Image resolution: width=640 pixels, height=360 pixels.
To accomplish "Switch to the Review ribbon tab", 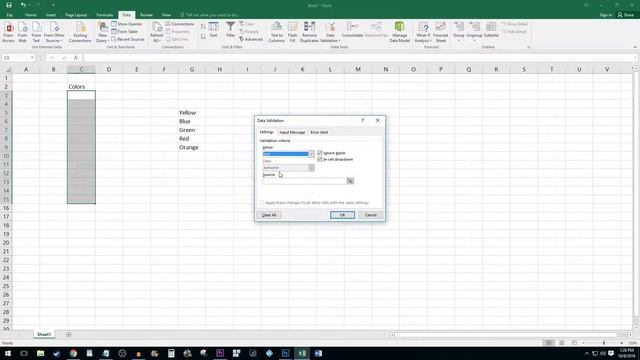I will (x=146, y=15).
